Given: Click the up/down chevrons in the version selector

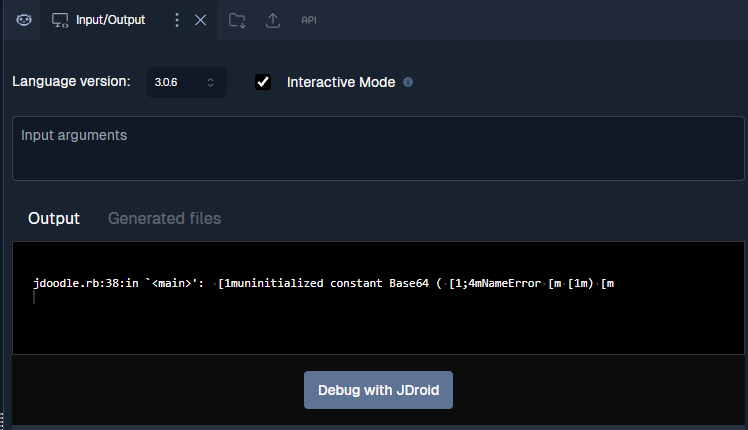Looking at the screenshot, I should (210, 82).
